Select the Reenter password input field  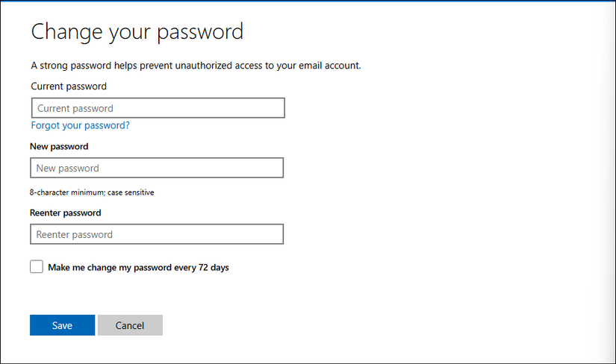point(157,234)
